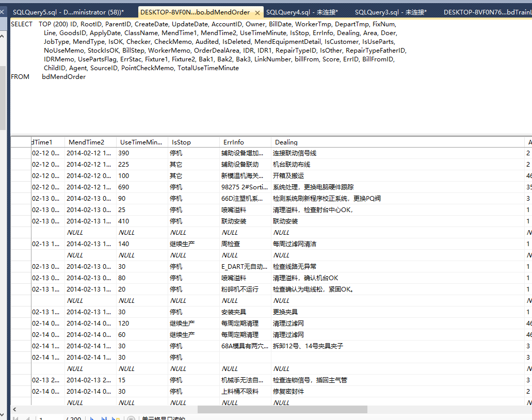Click the stop query execution icon
The width and height of the screenshot is (532, 420).
coord(131,418)
